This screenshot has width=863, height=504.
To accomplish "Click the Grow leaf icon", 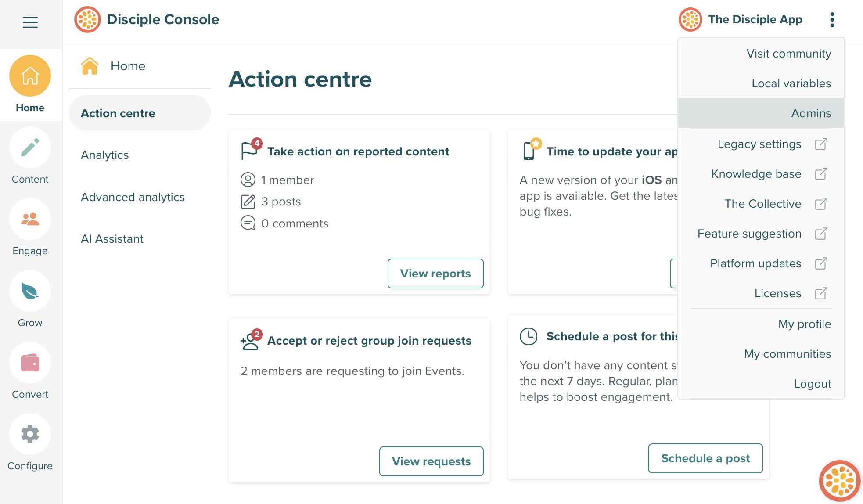I will (x=30, y=291).
